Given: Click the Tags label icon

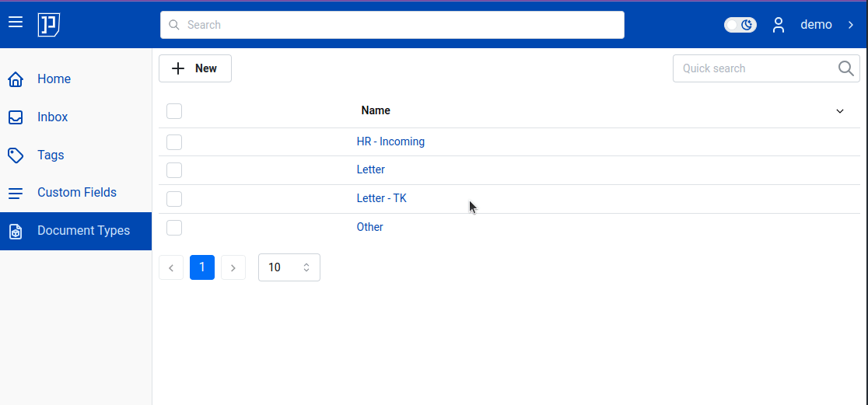Looking at the screenshot, I should (16, 155).
